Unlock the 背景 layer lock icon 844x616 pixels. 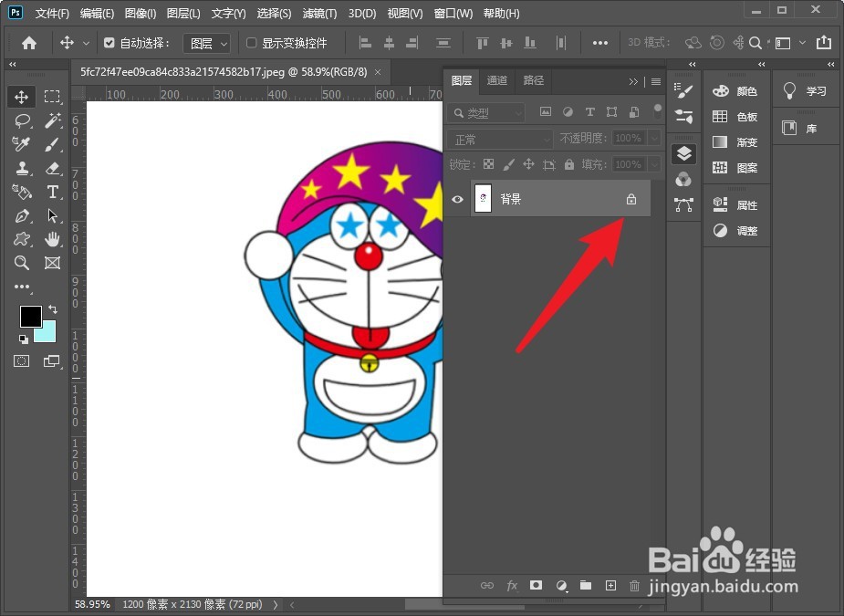pos(630,199)
